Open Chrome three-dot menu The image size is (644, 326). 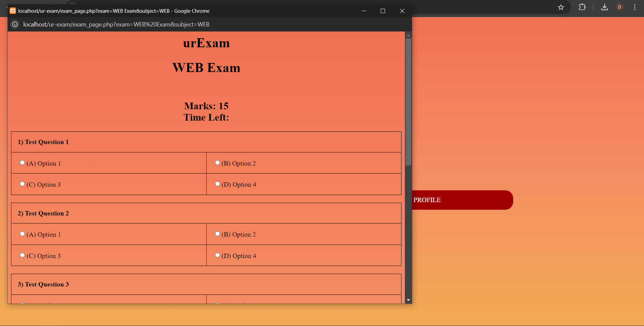coord(635,7)
